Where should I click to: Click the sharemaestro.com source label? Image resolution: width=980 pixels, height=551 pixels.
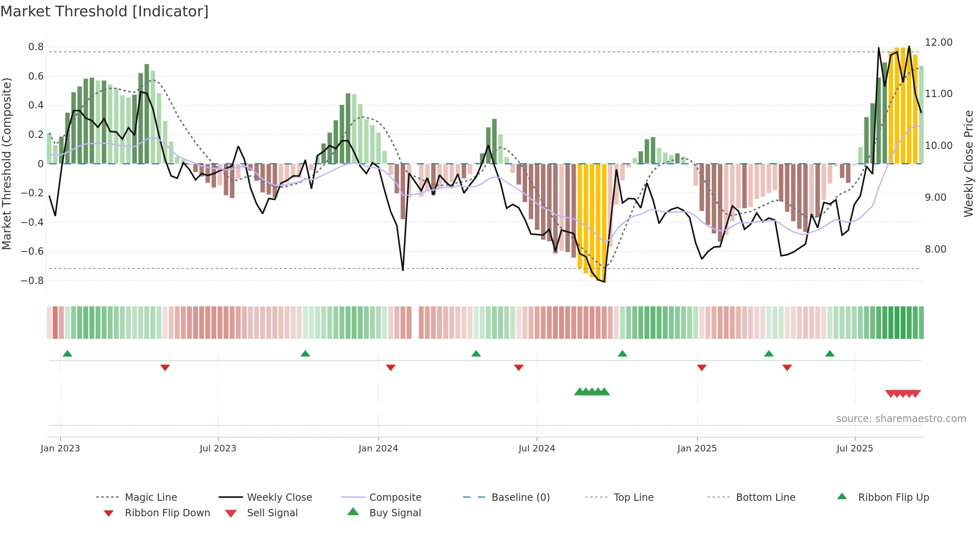click(x=901, y=419)
